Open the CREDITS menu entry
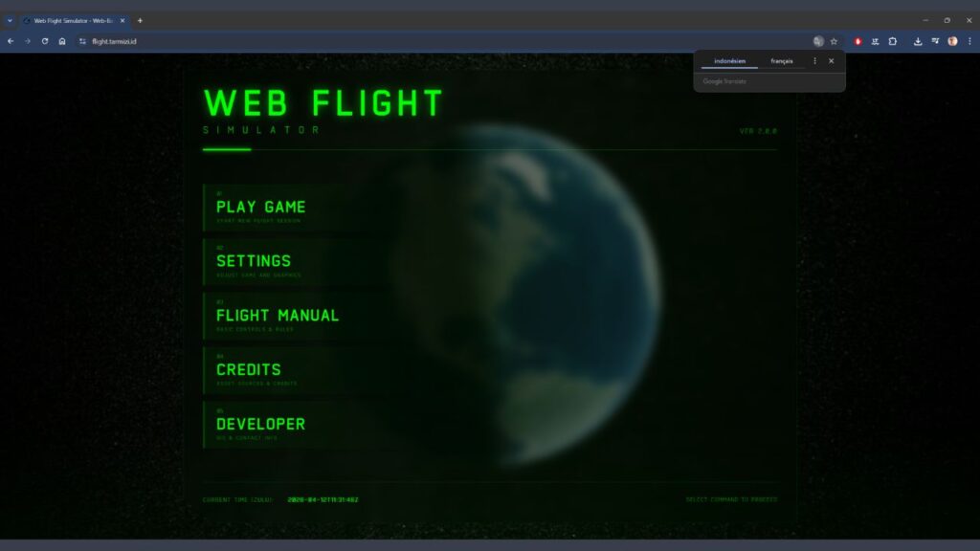Screen dimensions: 980x551 coord(248,370)
